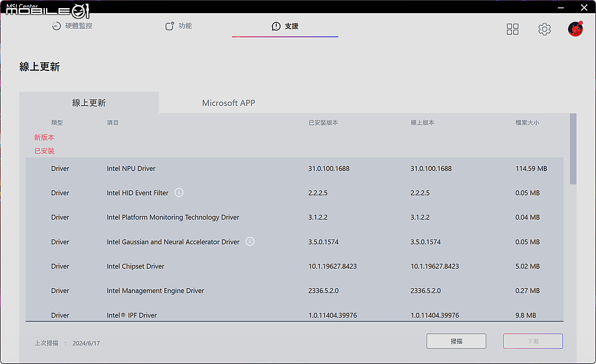Viewport: 596px width, 364px height.
Task: Click the 線上版本 column header
Action: click(422, 123)
